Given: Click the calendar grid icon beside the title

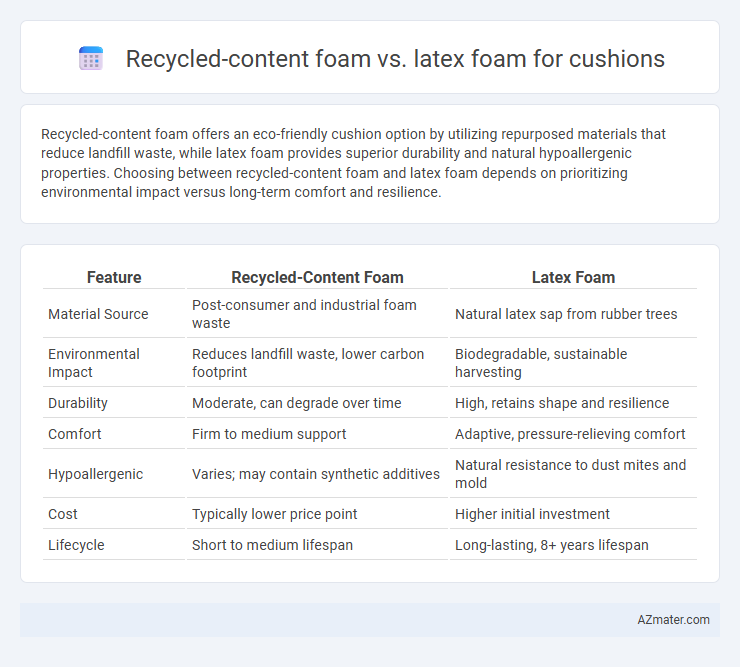Looking at the screenshot, I should coord(91,59).
